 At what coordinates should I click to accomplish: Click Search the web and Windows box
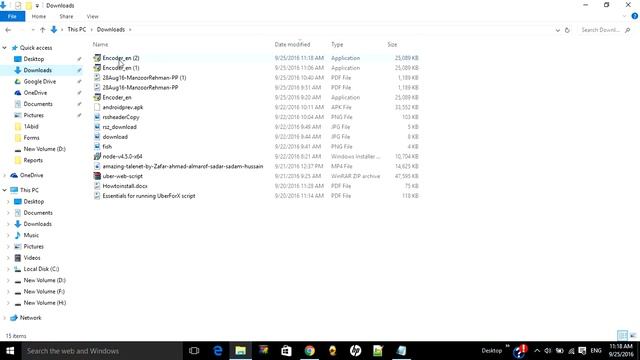click(102, 351)
